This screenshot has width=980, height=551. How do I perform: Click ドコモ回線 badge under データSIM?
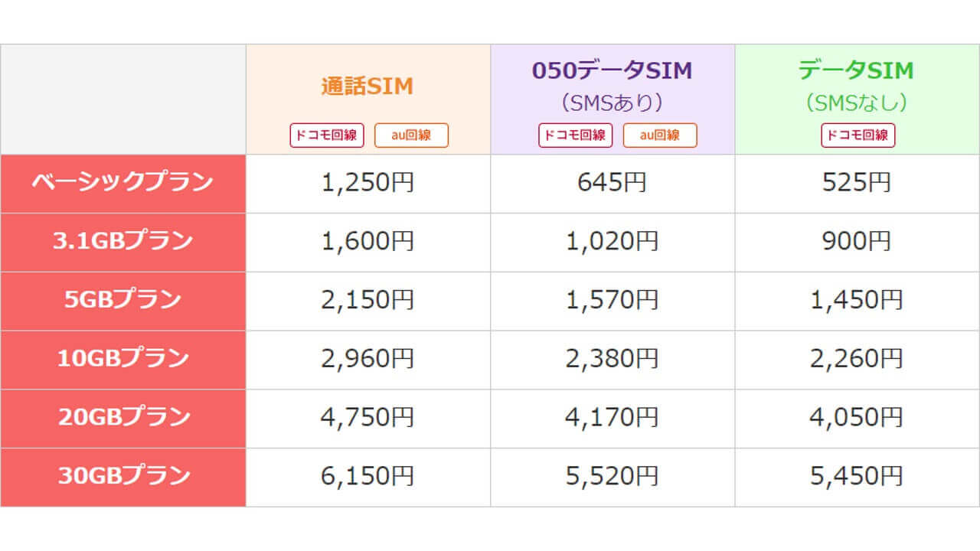coord(857,135)
